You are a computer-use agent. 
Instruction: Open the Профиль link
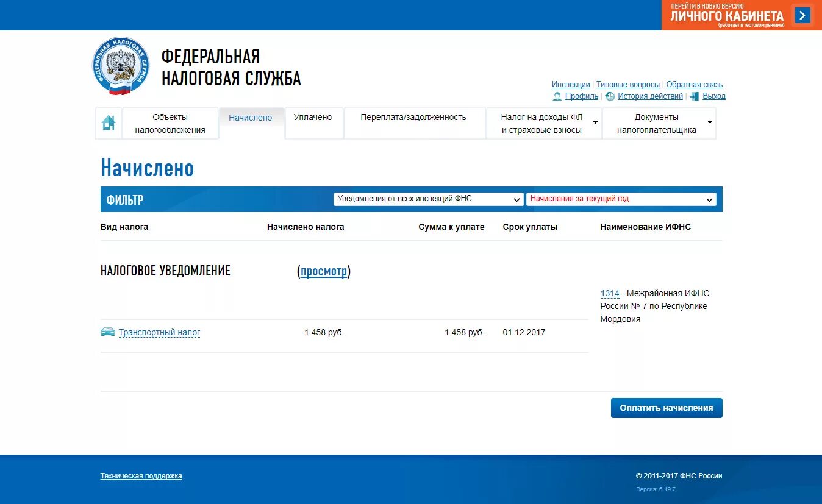point(582,96)
